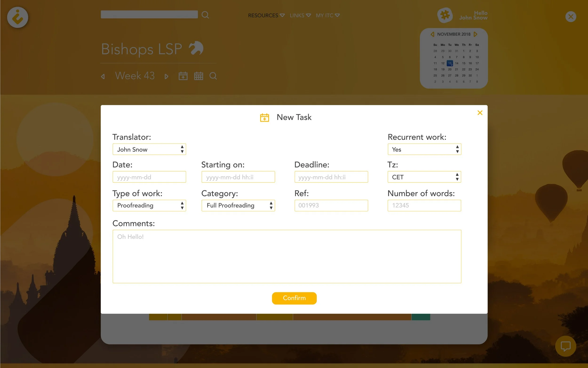The height and width of the screenshot is (368, 588).
Task: Select November 20 in the calendar
Action: pyautogui.click(x=450, y=69)
